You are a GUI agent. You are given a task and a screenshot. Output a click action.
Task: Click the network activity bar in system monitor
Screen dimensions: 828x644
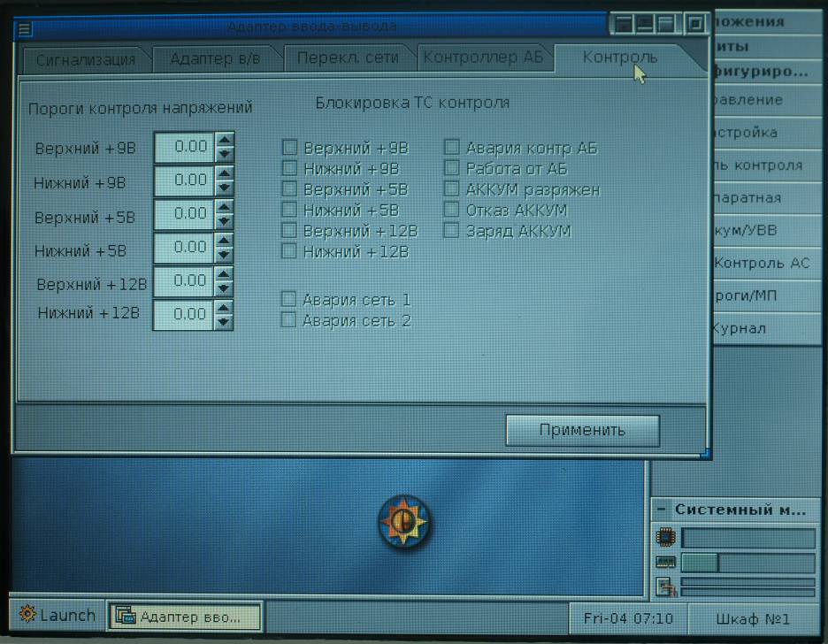tap(748, 587)
